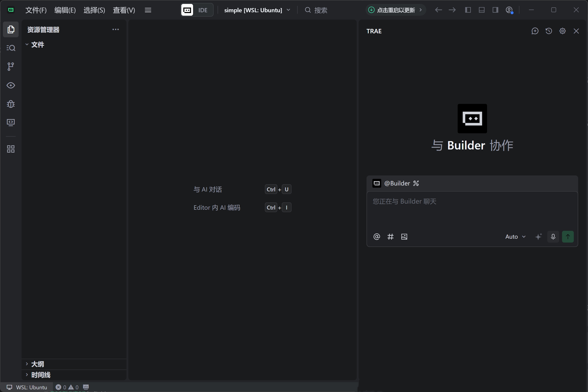
Task: Open the Source Control sidebar icon
Action: click(x=11, y=66)
